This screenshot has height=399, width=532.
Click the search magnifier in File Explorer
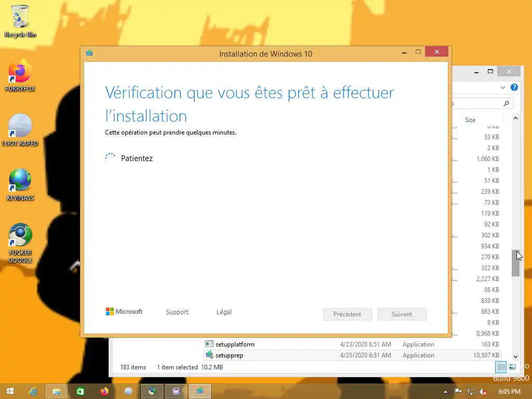[x=506, y=103]
